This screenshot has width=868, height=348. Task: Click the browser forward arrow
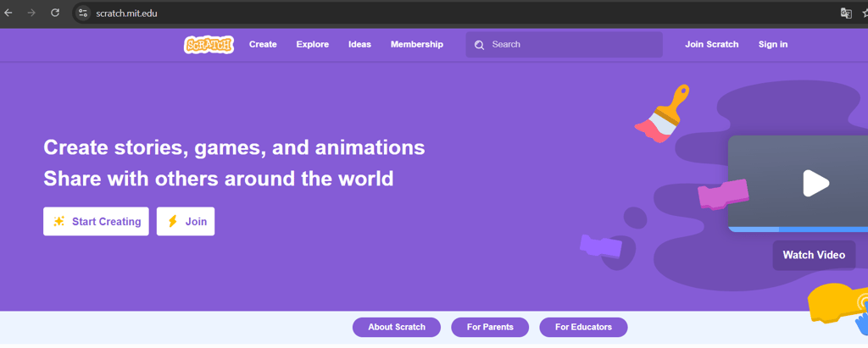[x=31, y=13]
